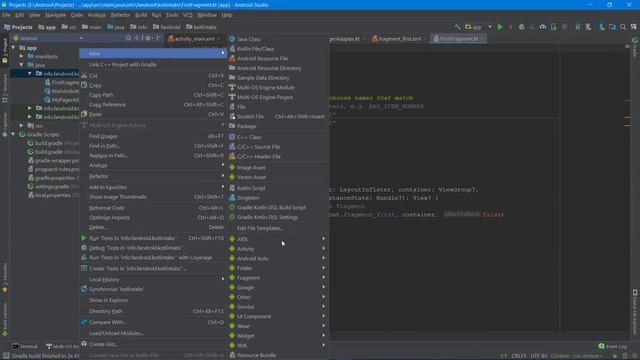Open the Terminal tool window button

[x=25, y=346]
